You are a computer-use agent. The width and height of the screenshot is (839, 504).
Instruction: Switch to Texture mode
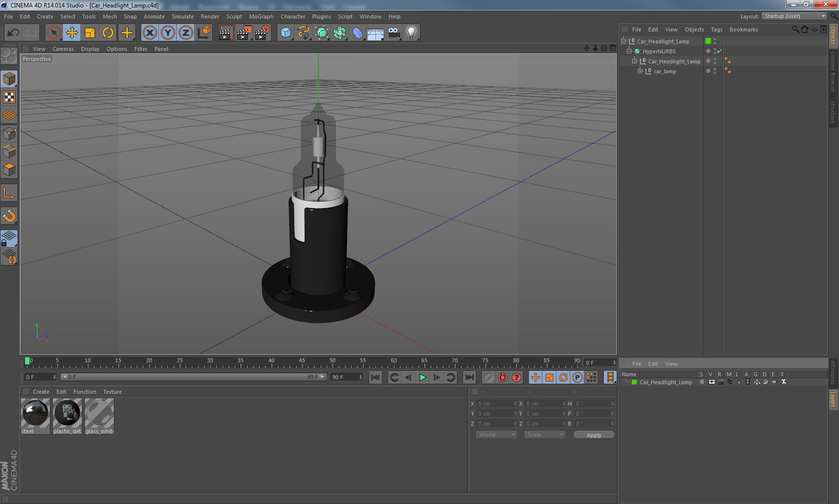pos(9,97)
